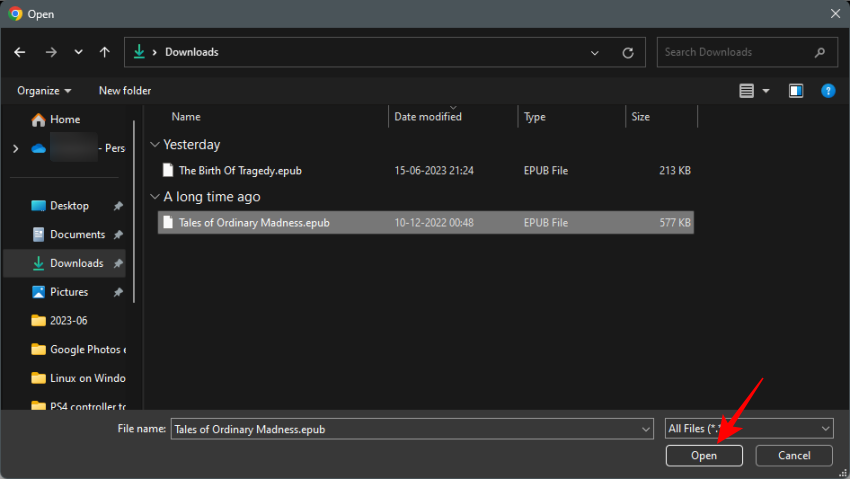Toggle the preview pane icon
This screenshot has width=850, height=479.
point(796,91)
